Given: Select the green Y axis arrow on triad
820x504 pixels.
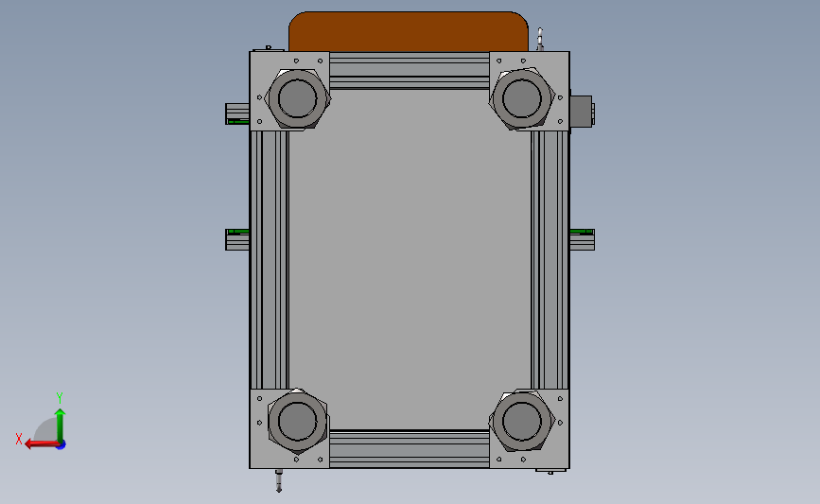Looking at the screenshot, I should pyautogui.click(x=60, y=425).
